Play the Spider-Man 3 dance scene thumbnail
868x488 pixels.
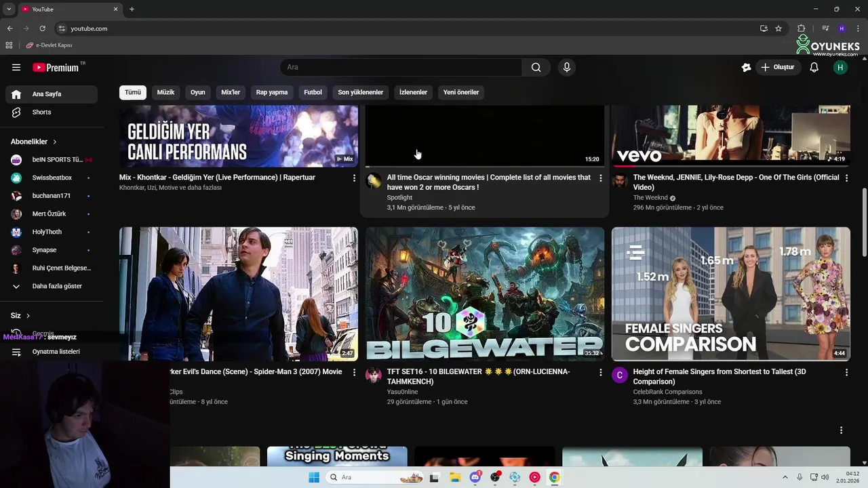coord(239,293)
